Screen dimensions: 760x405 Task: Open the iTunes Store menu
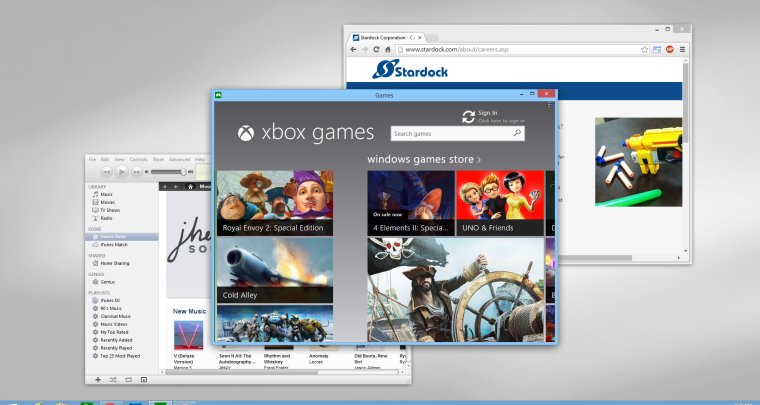pyautogui.click(x=158, y=159)
